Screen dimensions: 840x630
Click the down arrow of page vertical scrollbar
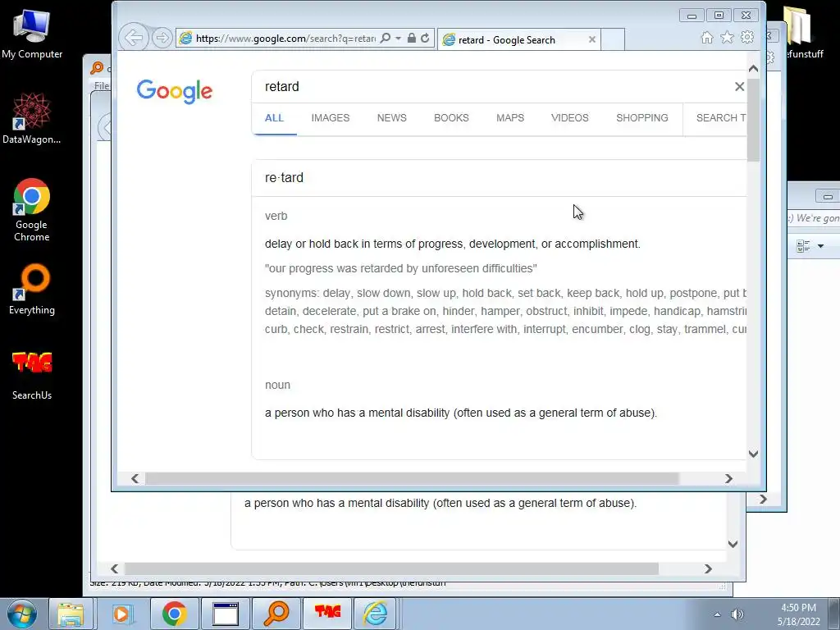pyautogui.click(x=753, y=454)
